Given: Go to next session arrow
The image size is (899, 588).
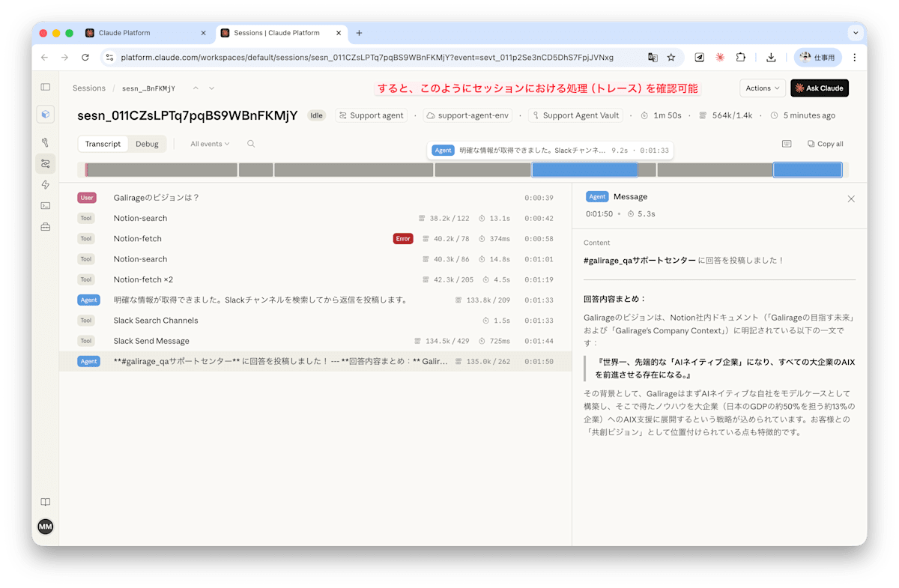Looking at the screenshot, I should [x=212, y=88].
